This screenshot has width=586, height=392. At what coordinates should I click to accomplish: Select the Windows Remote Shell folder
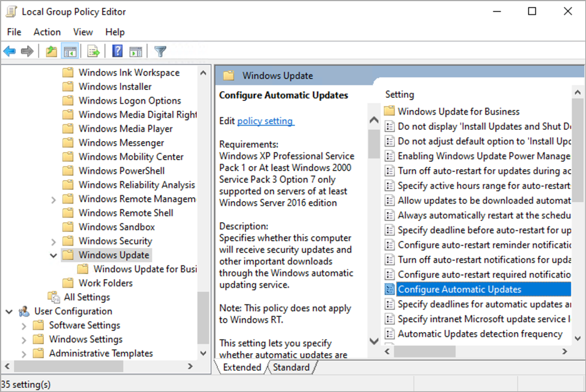tap(126, 213)
